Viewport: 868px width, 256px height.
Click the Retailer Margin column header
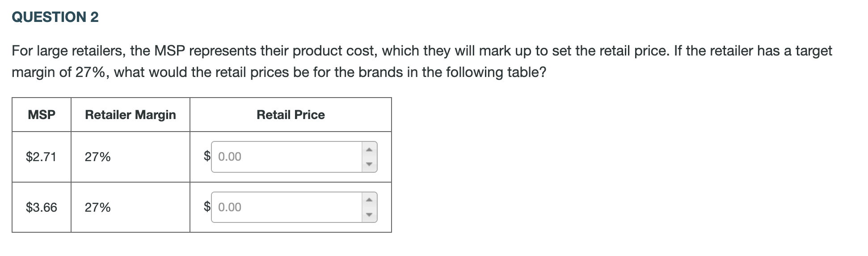(x=130, y=115)
